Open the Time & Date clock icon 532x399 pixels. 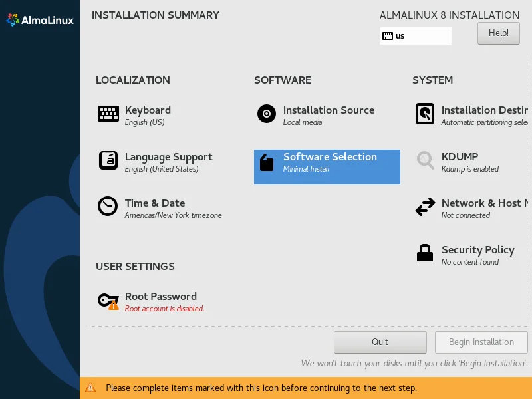tap(108, 206)
